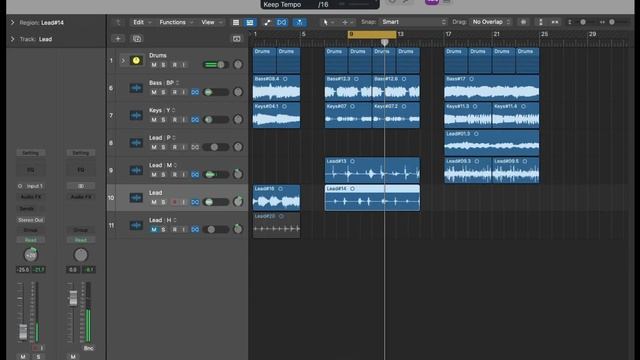Screen dimensions: 640x360
Task: Toggle Flex button on Bass BP track
Action: click(x=195, y=92)
